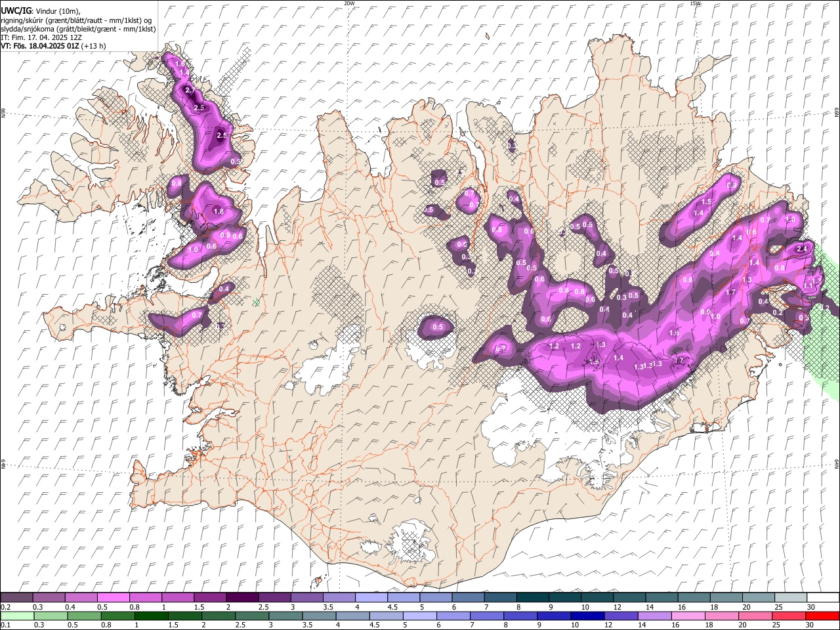Image resolution: width=840 pixels, height=630 pixels.
Task: Click the '4.5' label in top legend row
Action: tap(392, 607)
